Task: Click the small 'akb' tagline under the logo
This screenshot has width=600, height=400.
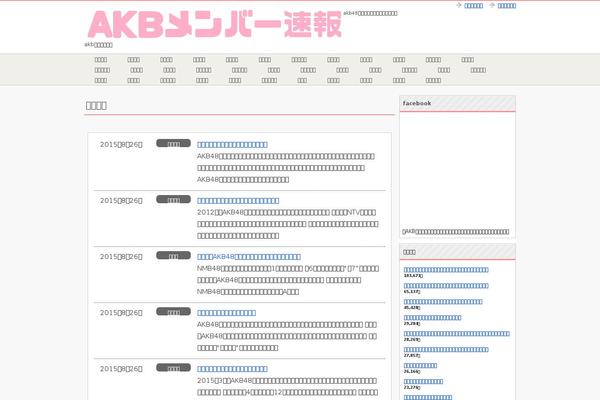Action: pyautogui.click(x=98, y=45)
